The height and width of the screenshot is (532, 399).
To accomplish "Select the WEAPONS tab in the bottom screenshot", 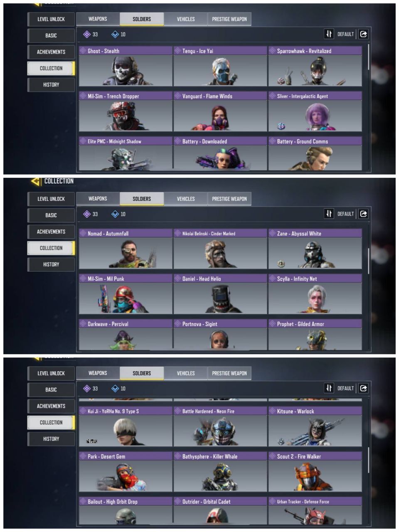I will tap(98, 373).
